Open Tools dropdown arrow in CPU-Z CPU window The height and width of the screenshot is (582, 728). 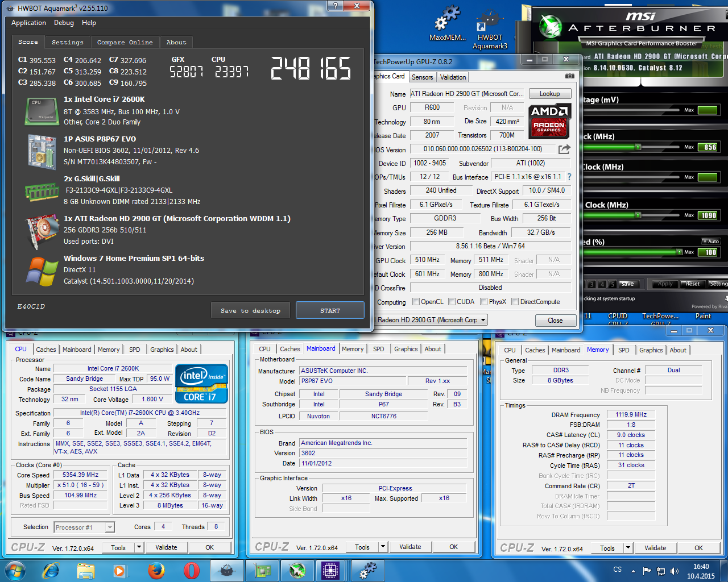pos(139,547)
